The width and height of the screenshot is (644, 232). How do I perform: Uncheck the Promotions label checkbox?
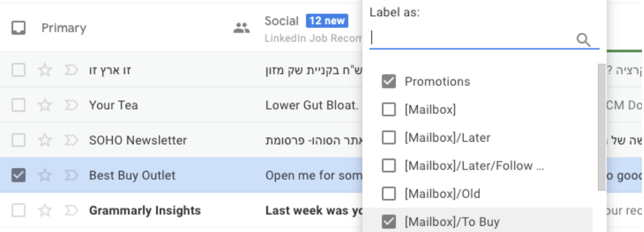[x=389, y=82]
